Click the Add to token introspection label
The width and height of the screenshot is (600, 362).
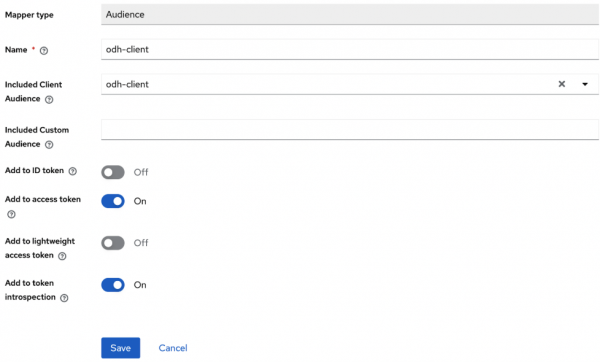point(30,290)
